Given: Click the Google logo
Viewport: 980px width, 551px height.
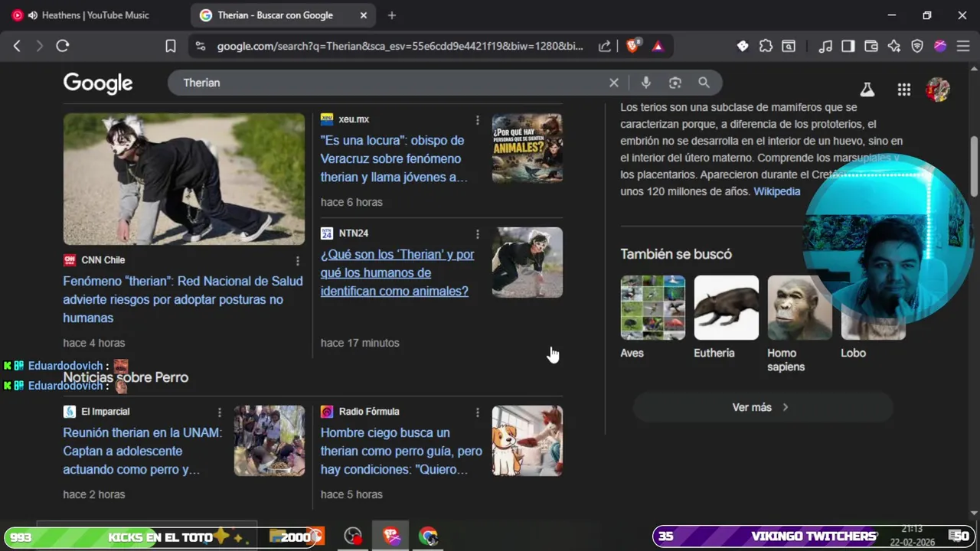Looking at the screenshot, I should (98, 83).
